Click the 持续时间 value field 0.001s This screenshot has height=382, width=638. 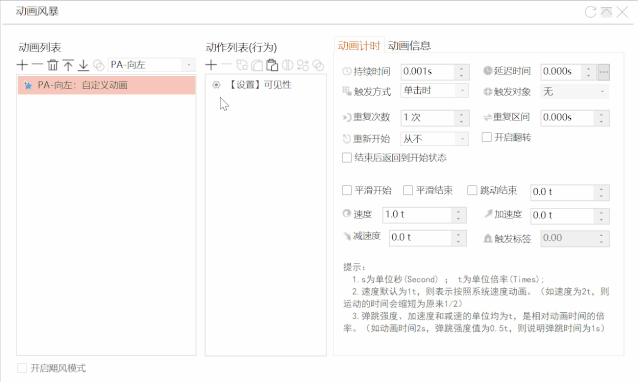pyautogui.click(x=427, y=72)
